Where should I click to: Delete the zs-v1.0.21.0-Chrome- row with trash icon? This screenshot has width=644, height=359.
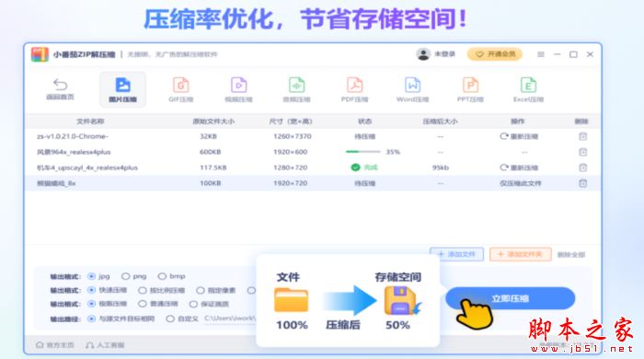582,136
